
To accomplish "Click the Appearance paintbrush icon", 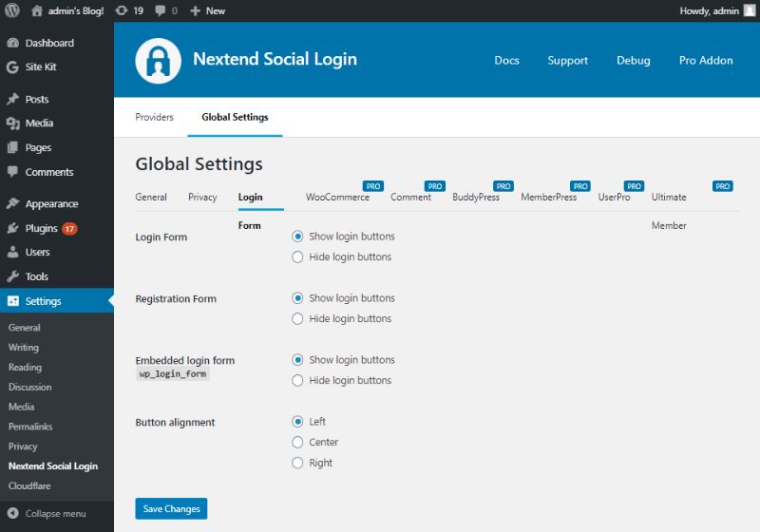I will [13, 203].
